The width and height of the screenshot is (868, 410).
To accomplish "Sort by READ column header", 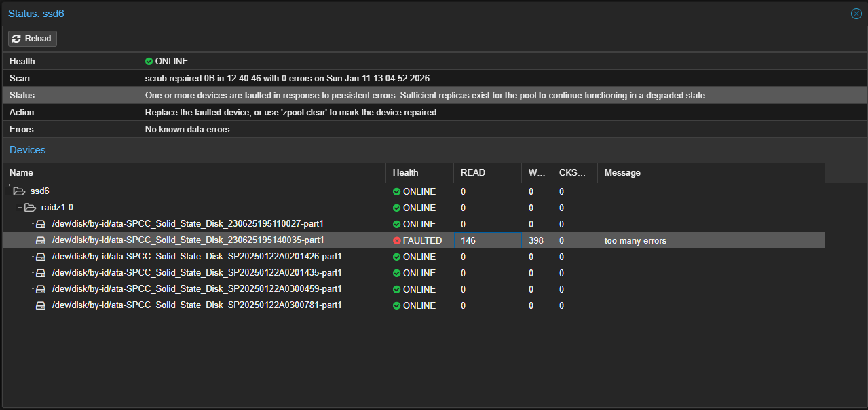I will click(x=487, y=172).
